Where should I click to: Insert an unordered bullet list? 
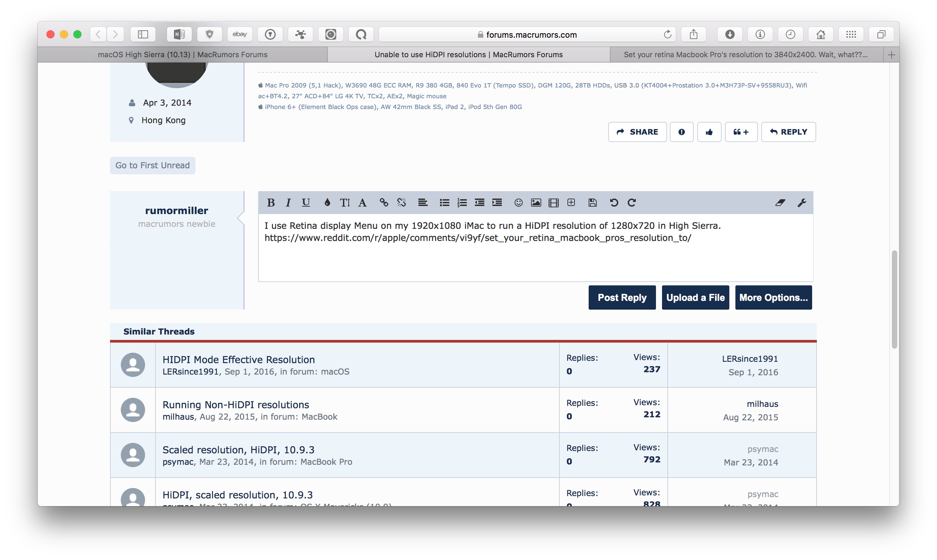click(x=445, y=203)
